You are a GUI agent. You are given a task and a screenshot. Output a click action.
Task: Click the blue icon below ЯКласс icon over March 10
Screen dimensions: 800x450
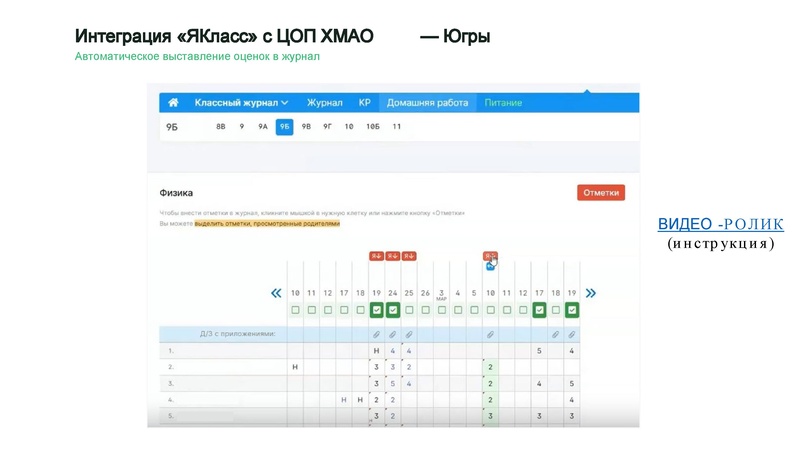click(490, 267)
